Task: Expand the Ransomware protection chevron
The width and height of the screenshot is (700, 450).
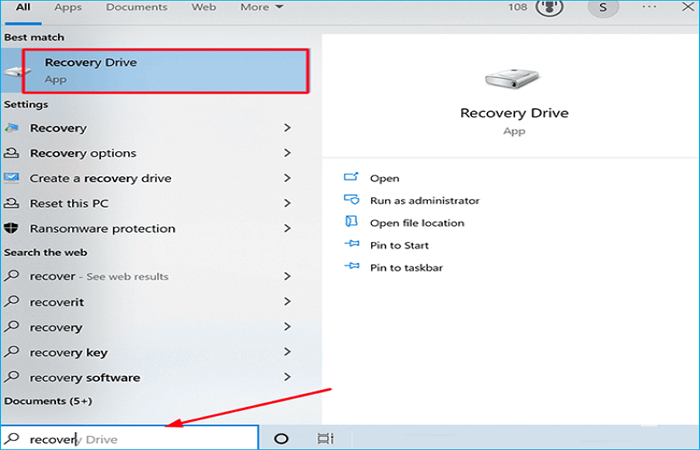Action: point(288,228)
